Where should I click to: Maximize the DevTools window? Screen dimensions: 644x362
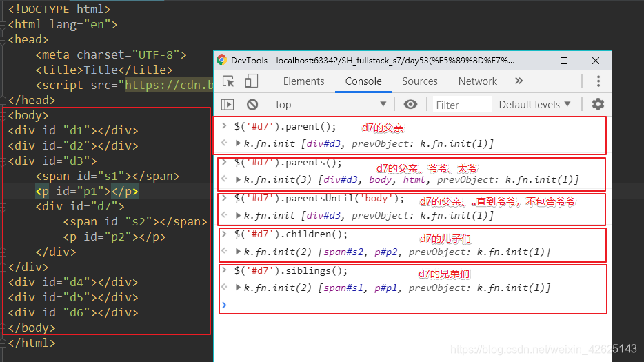(x=564, y=61)
